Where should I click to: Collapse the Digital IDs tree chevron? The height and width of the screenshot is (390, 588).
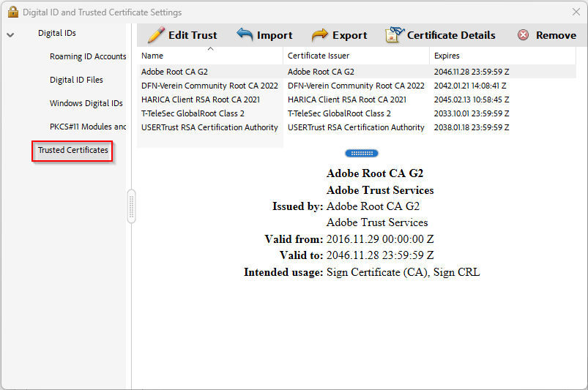10,35
